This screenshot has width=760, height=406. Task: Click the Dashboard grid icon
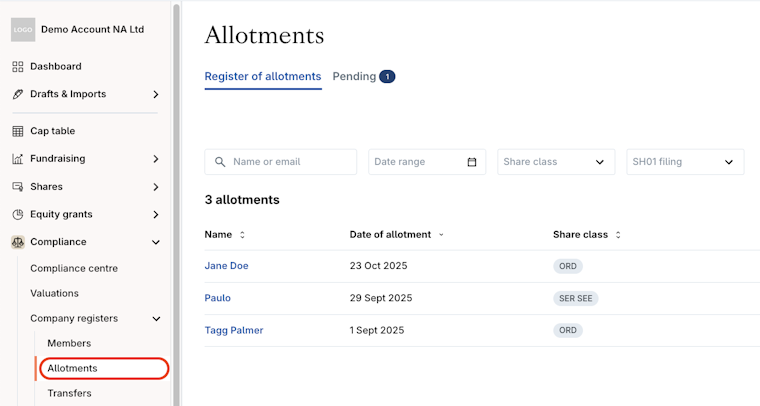click(x=18, y=67)
